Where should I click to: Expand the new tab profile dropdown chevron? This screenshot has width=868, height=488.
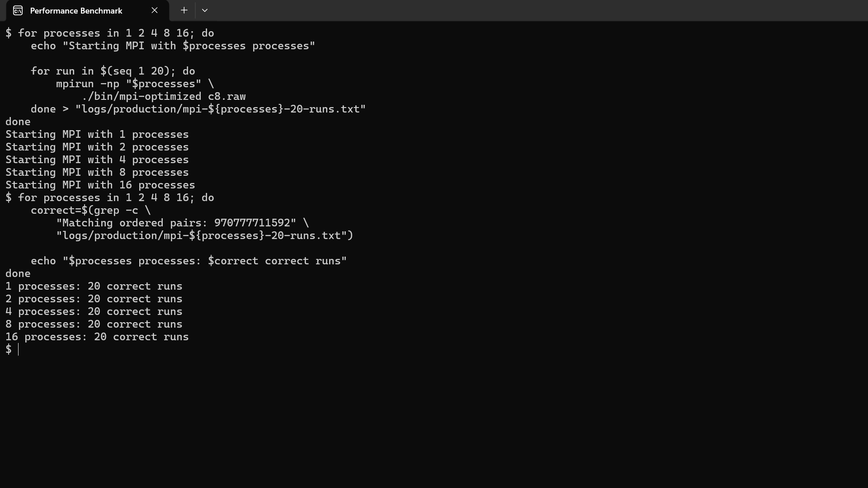point(205,10)
